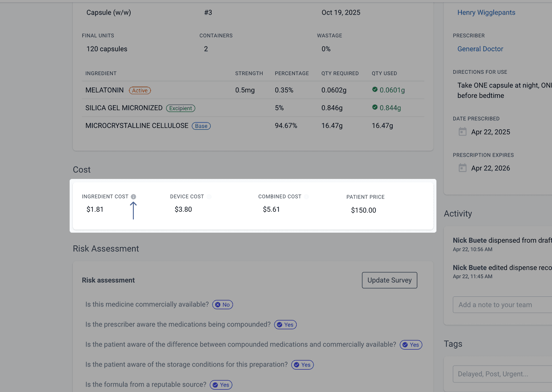Screen dimensions: 552x392
Task: Click the $3.80 device cost value
Action: 183,209
